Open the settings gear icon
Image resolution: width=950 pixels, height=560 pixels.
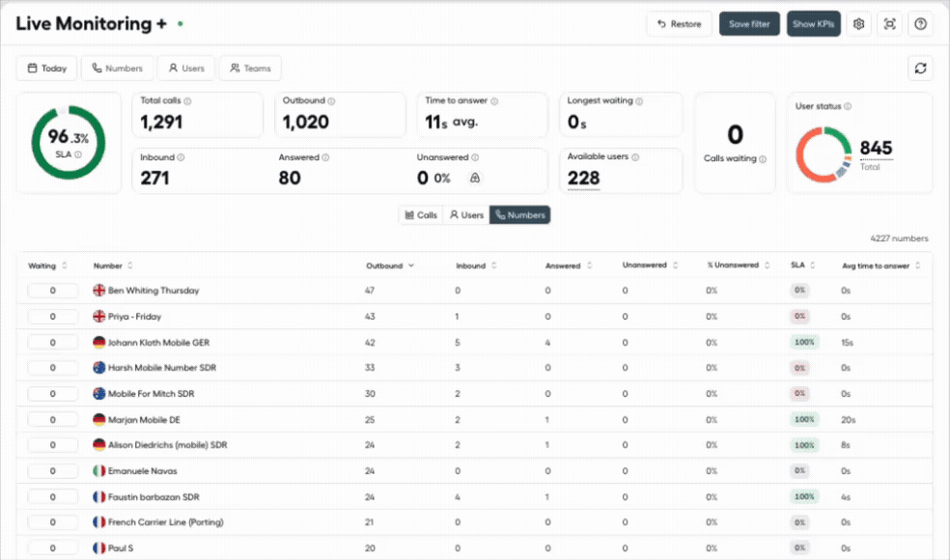pyautogui.click(x=858, y=24)
